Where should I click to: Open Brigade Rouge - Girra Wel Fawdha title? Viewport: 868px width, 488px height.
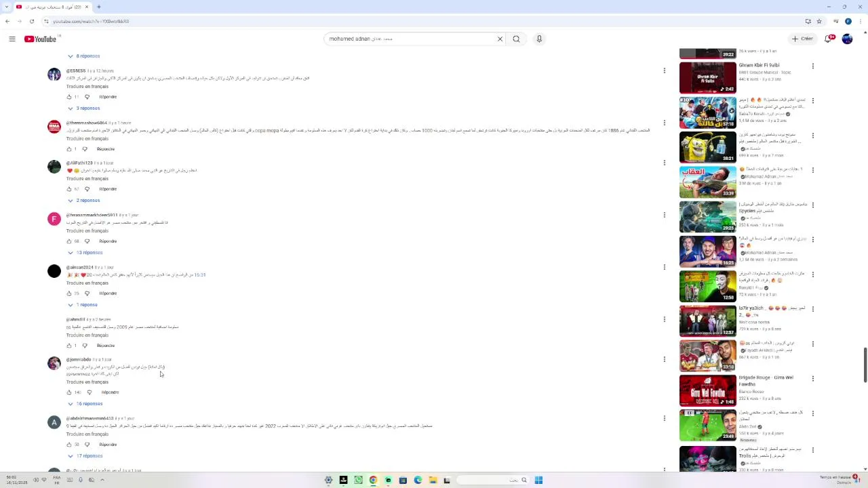766,381
